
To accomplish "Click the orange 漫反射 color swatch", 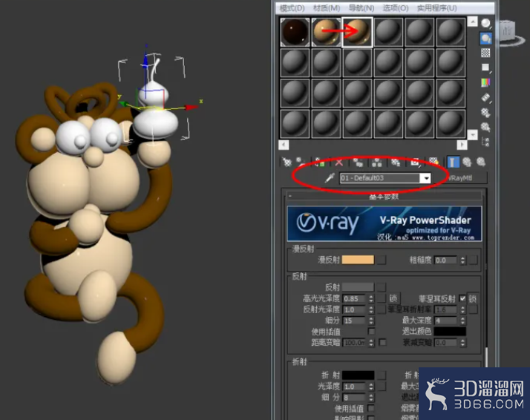I will point(358,260).
